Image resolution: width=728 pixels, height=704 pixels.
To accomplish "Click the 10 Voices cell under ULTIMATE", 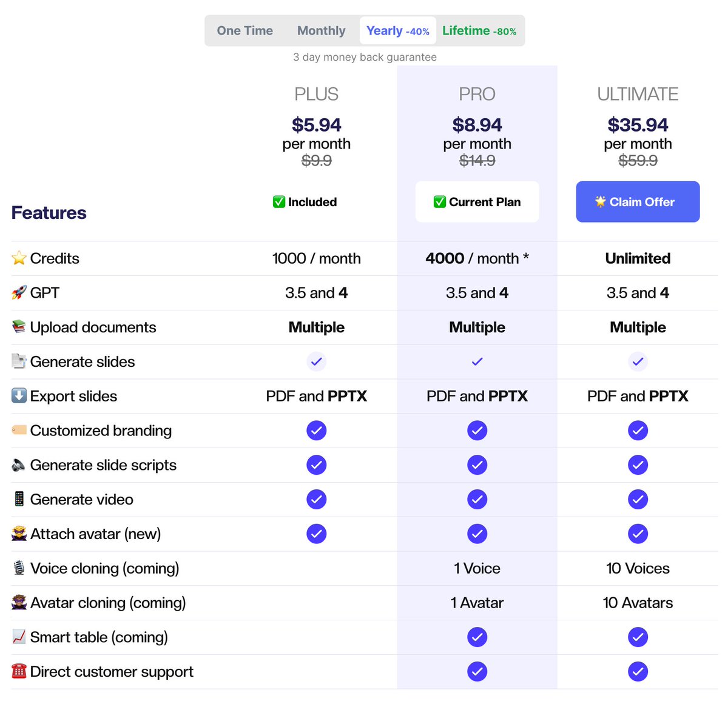I will (x=638, y=568).
